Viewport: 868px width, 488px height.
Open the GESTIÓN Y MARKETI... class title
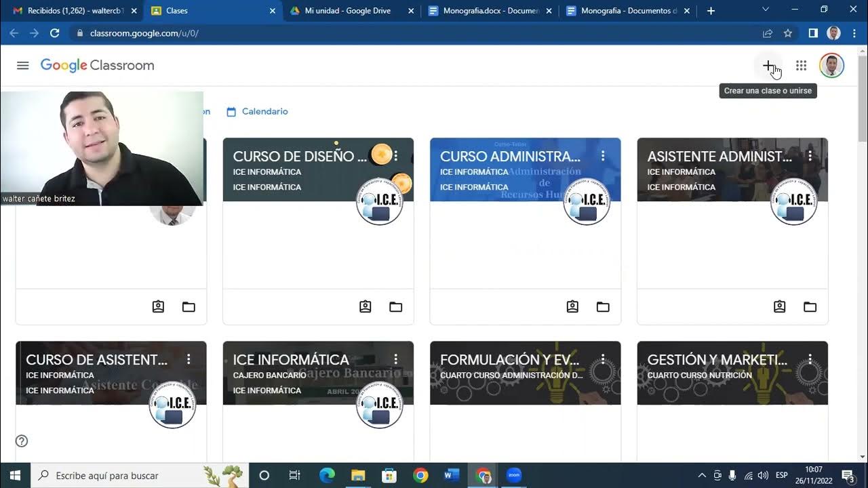pos(717,360)
